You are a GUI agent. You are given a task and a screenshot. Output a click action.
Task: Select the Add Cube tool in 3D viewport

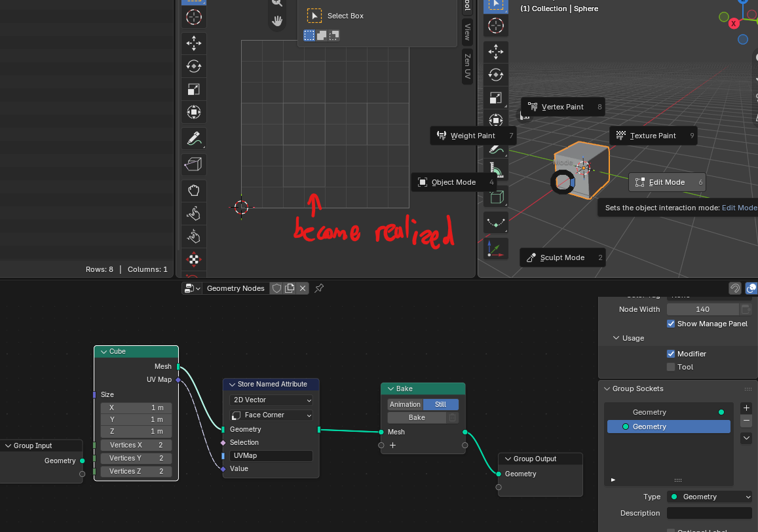click(496, 197)
